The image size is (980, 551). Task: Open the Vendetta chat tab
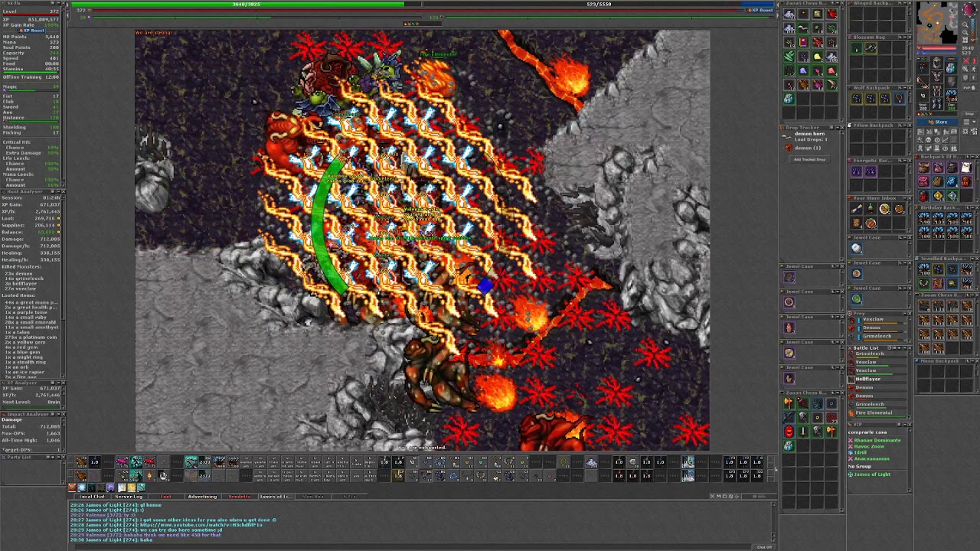tap(240, 497)
